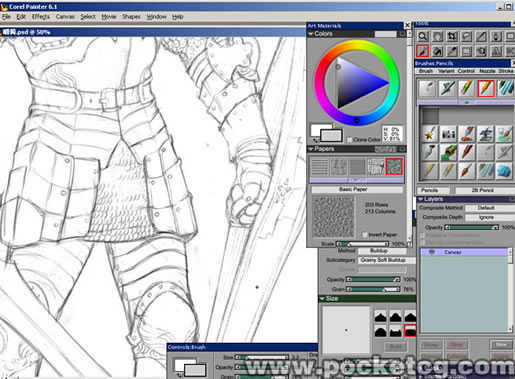Expand the paper library drawer bar
The width and height of the screenshot is (515, 379).
357,180
